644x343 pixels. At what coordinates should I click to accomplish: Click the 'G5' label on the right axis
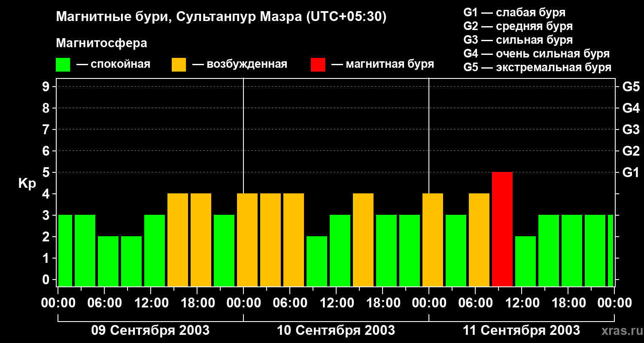(631, 87)
